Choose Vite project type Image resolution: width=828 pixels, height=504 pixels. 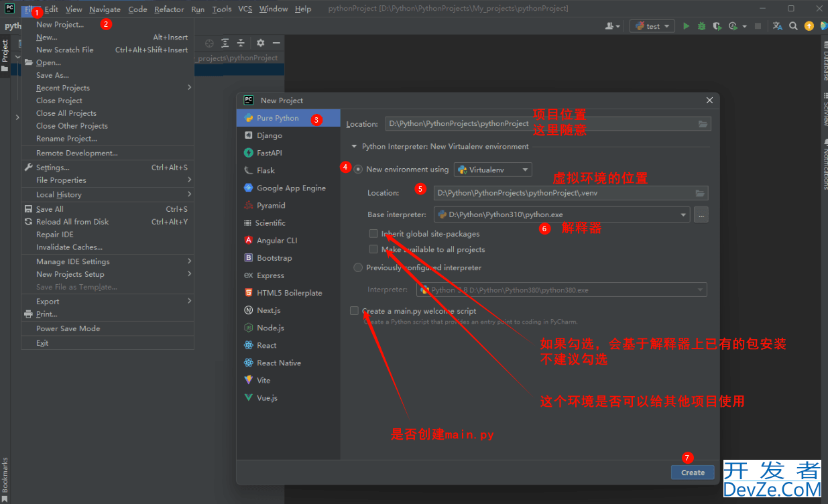(288, 380)
